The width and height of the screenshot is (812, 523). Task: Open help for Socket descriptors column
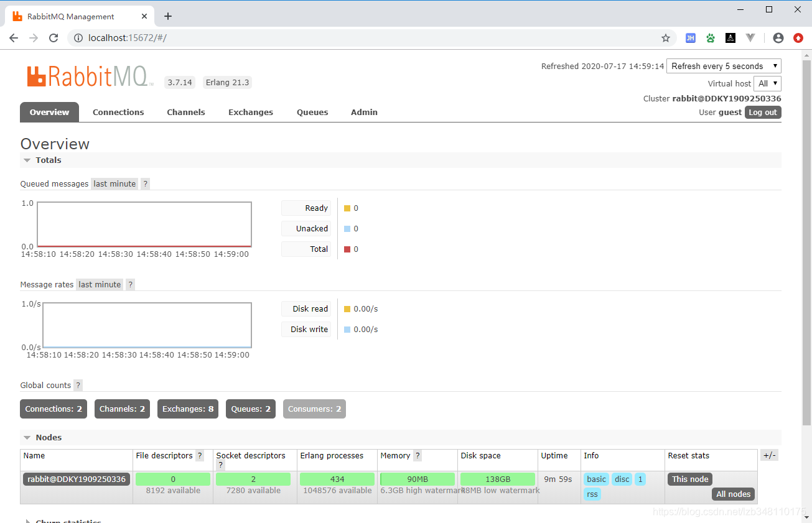click(220, 465)
